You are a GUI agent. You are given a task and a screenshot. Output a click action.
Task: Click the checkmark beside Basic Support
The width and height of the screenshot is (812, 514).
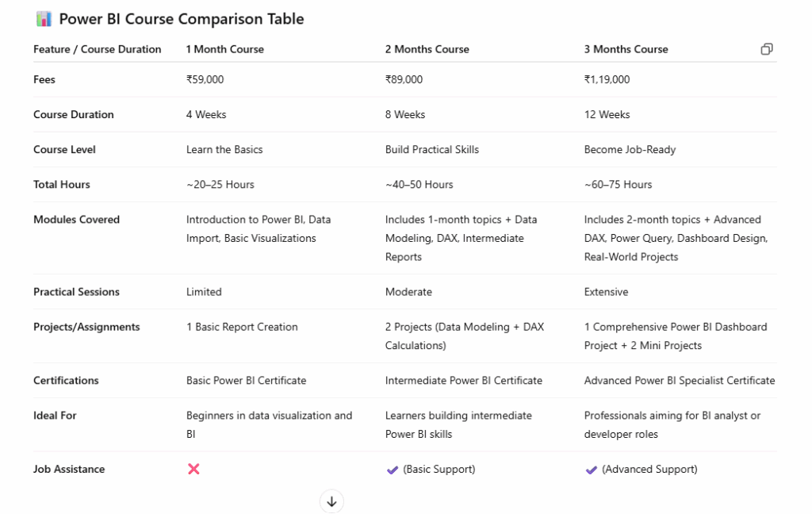pos(392,470)
